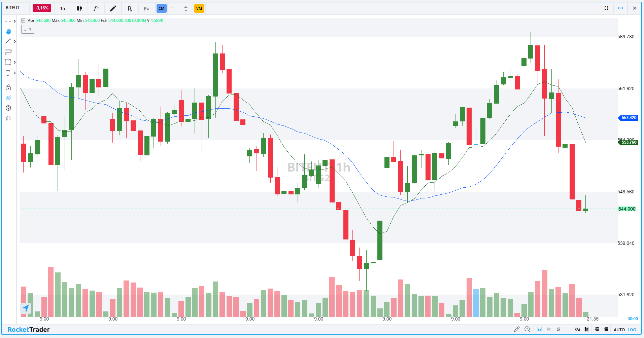644x338 pixels.
Task: Click the zoom-in magnifier icon
Action: 527,329
